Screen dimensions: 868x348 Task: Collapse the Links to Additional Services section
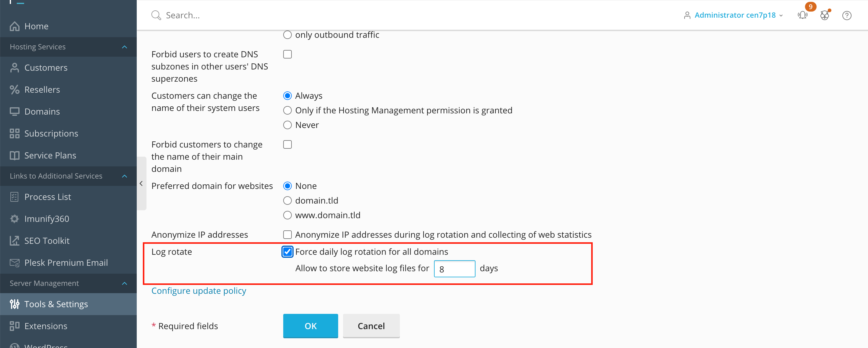[124, 176]
